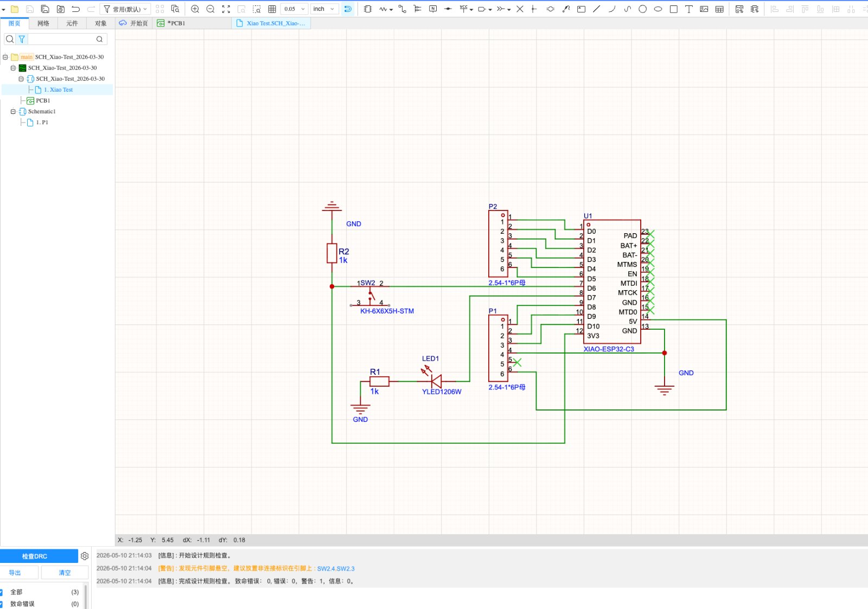Screen dimensions: 868x609
Task: Open the folder icon in toolbar
Action: (15, 9)
